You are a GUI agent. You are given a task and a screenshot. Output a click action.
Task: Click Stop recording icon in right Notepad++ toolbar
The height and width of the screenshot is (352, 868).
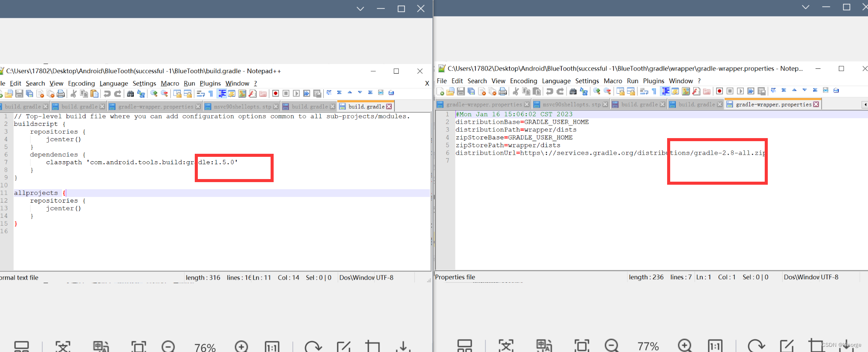(x=730, y=91)
